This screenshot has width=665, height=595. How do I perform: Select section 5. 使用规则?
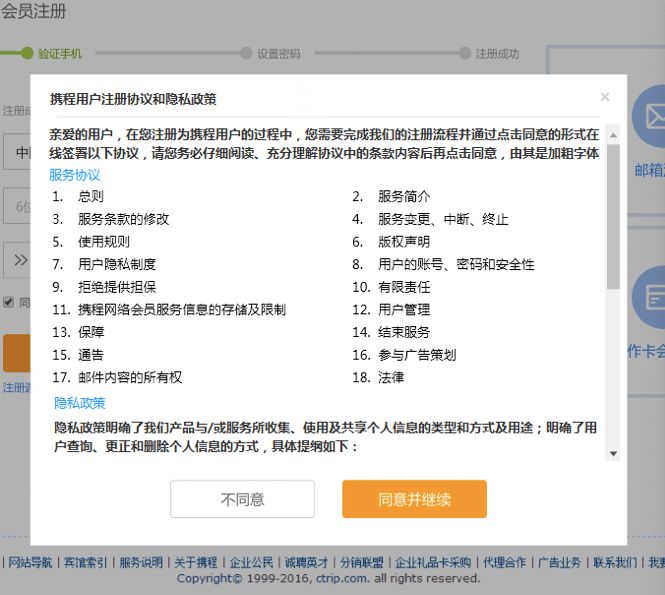click(x=91, y=242)
